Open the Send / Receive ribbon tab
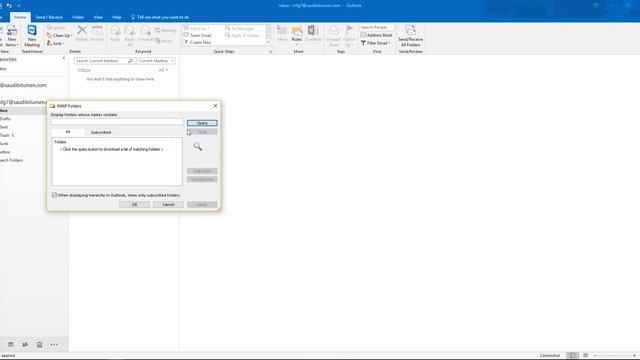 tap(49, 17)
